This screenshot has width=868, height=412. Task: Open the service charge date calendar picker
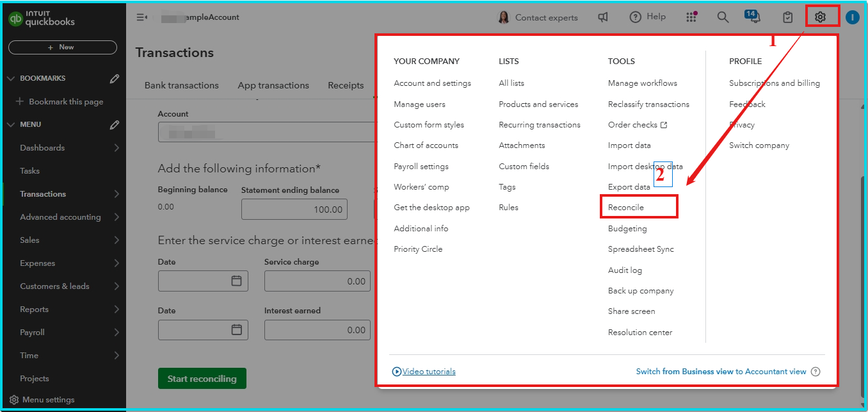click(236, 281)
